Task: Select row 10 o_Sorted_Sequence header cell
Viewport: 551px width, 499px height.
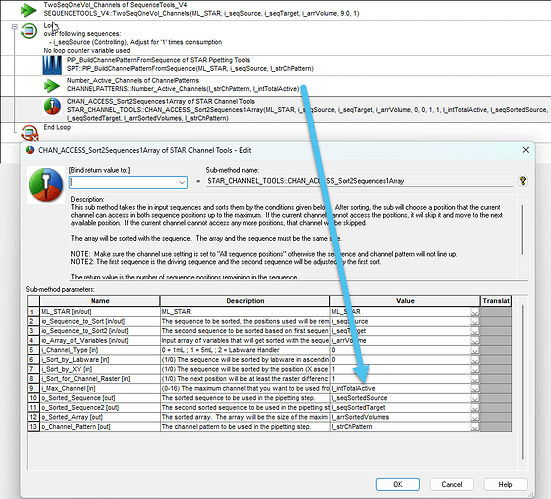Action: pos(33,398)
